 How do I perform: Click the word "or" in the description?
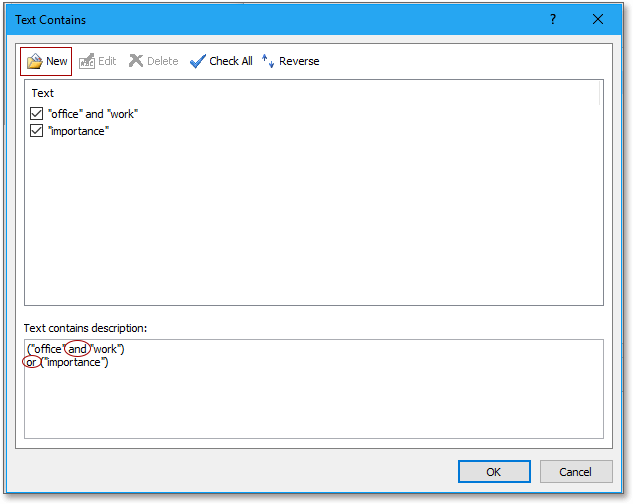(32, 361)
